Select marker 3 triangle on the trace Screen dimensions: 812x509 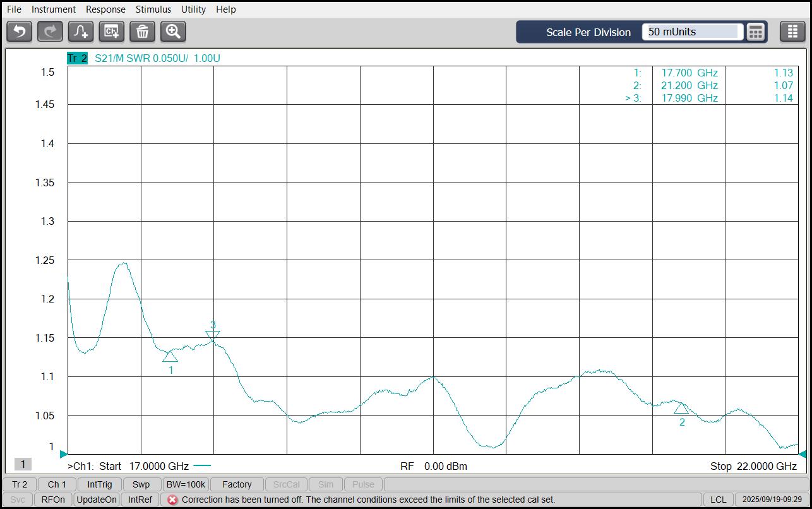coord(213,336)
